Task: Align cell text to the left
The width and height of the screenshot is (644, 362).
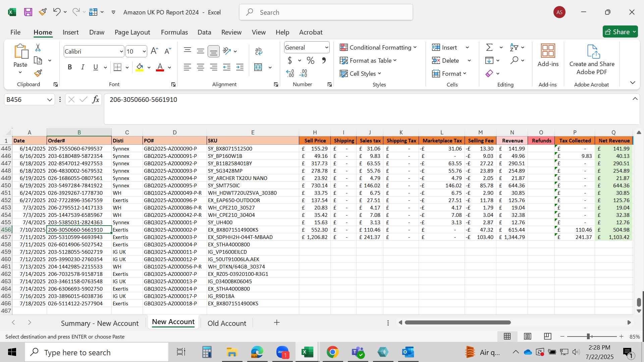Action: (x=187, y=67)
